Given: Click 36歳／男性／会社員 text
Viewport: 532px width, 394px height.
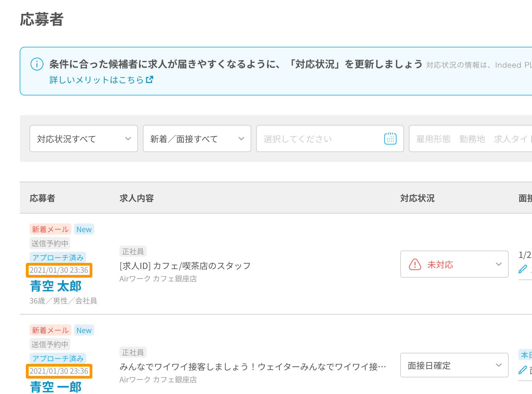Looking at the screenshot, I should (63, 301).
